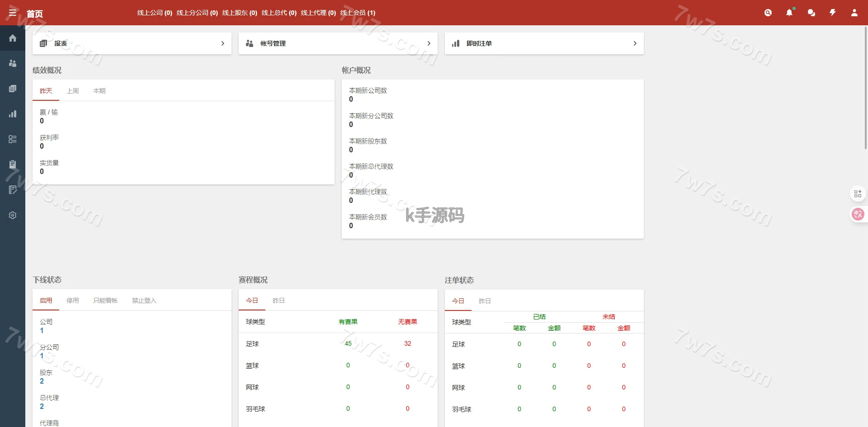Open the home icon in sidebar
868x427 pixels.
(x=13, y=38)
